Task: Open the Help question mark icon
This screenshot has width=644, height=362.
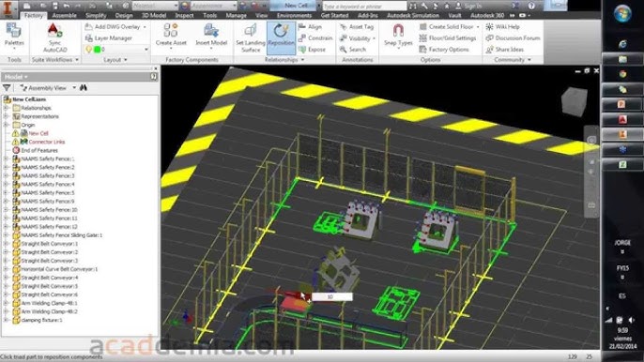Action: 531,6
